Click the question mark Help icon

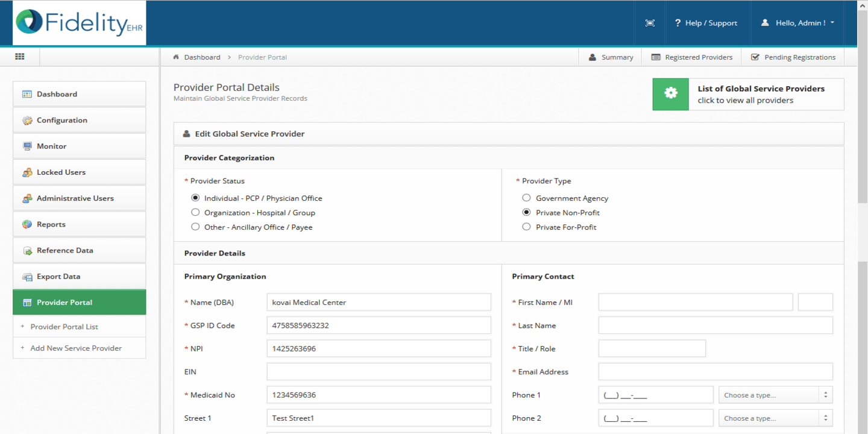click(678, 23)
